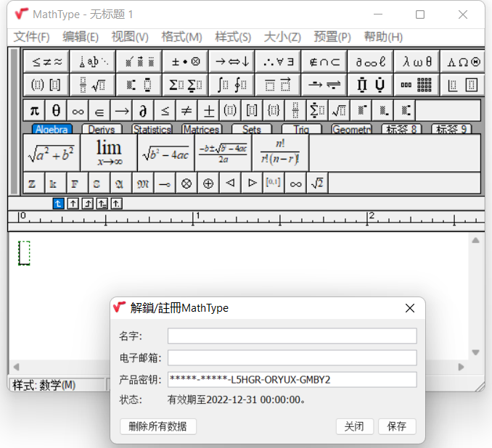Viewport: 492px width, 448px height.
Task: Select the right-aligned tab stop button
Action: [88, 204]
